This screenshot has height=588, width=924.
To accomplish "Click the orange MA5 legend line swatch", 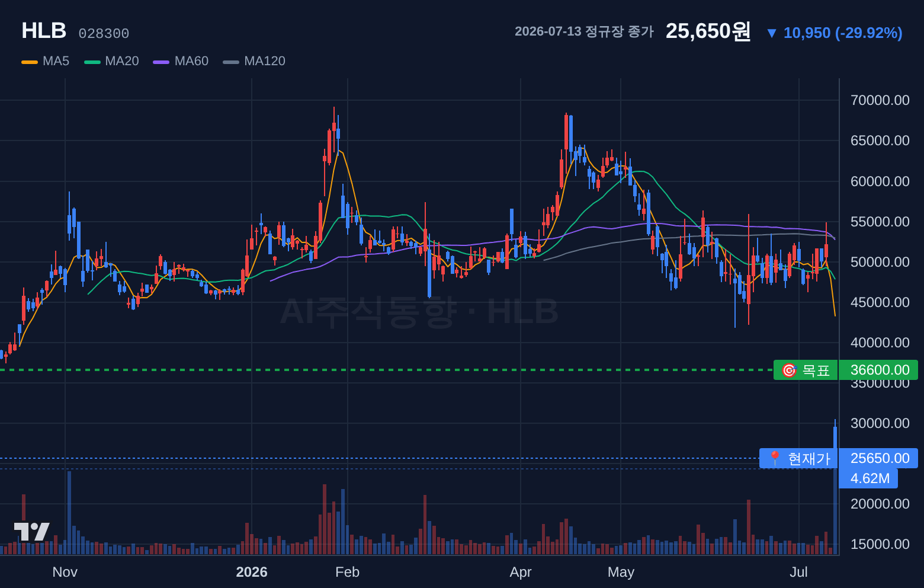I will 30,62.
